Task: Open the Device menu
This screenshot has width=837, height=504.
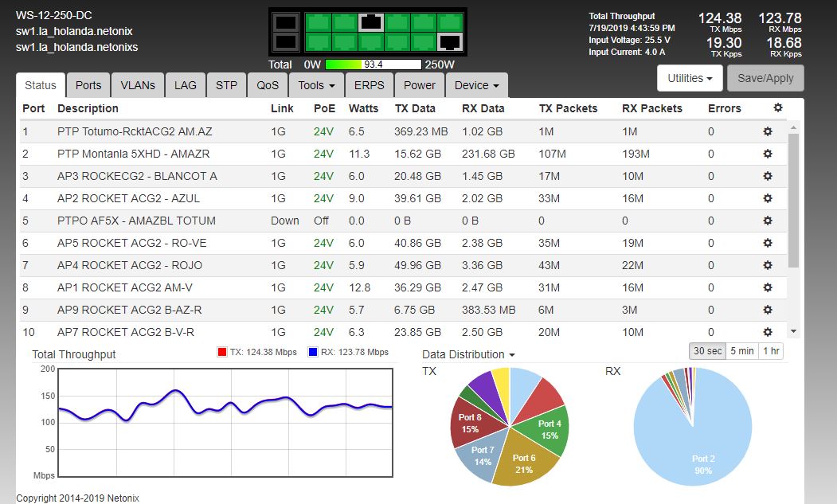Action: [476, 85]
